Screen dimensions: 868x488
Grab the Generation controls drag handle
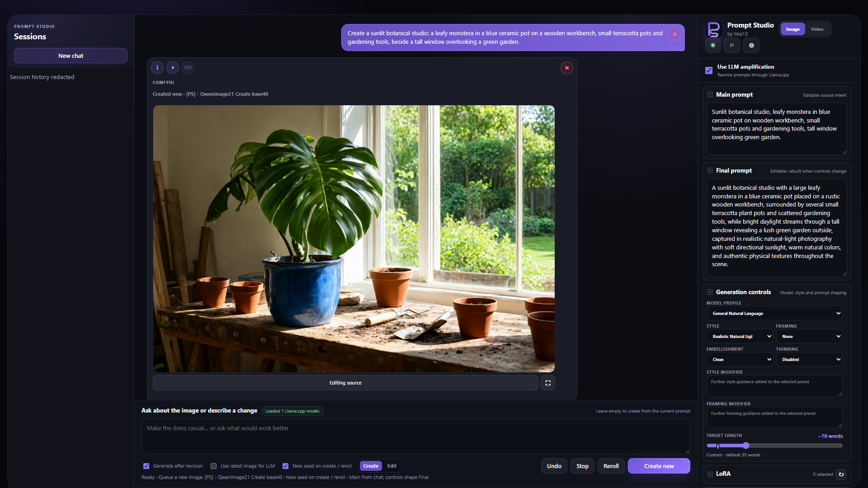coord(710,292)
